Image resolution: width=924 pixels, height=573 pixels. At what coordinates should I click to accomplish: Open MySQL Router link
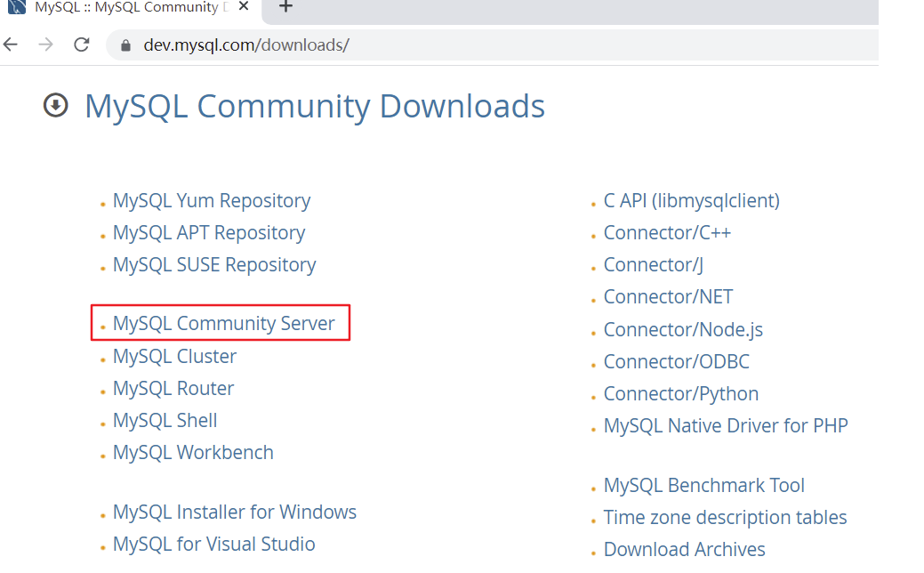173,389
